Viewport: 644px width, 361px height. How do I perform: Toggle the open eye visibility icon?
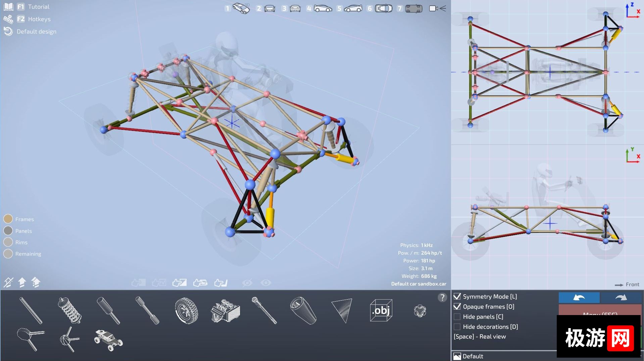pyautogui.click(x=266, y=283)
